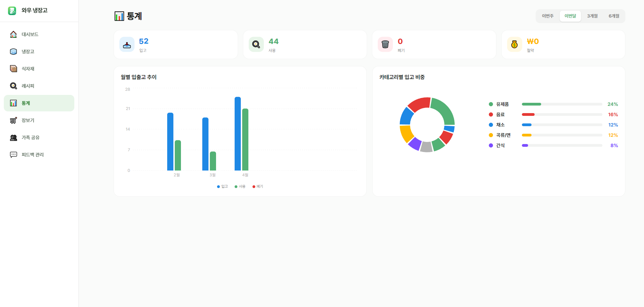The height and width of the screenshot is (307, 644).
Task: Click the 곡류/면 12% progress bar
Action: coord(562,135)
